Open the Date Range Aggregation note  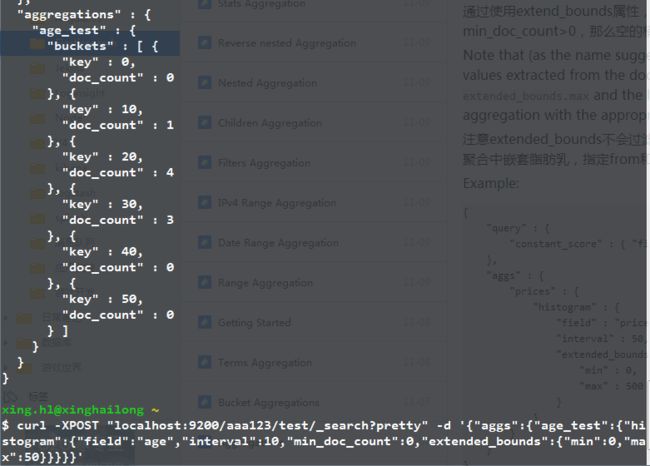279,243
